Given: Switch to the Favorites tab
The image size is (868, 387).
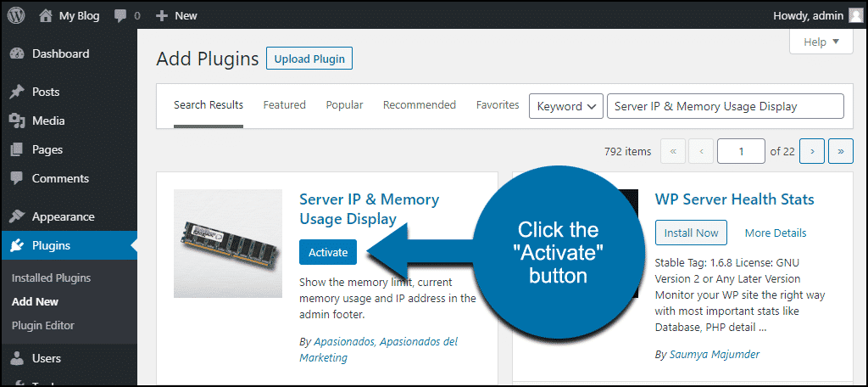Looking at the screenshot, I should tap(498, 104).
